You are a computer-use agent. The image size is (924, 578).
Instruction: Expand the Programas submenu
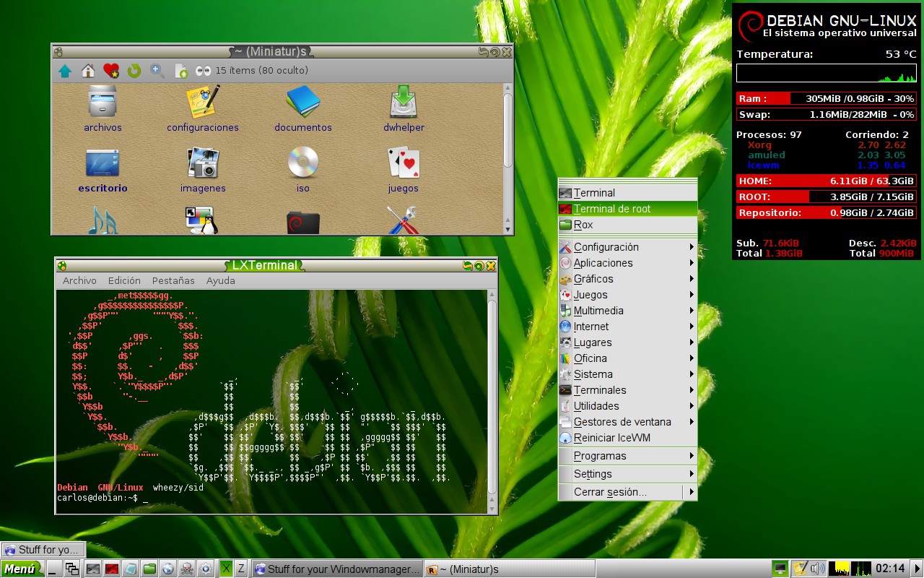coord(627,456)
